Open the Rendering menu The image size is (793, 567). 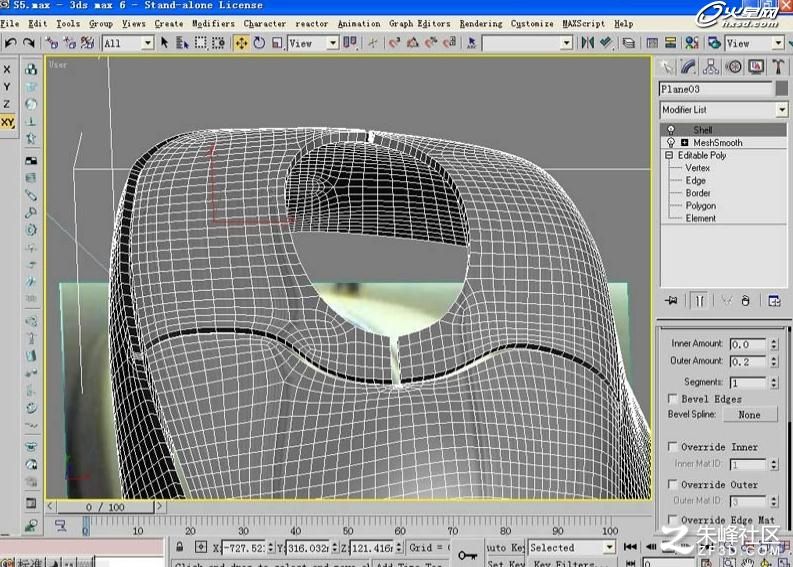pos(480,23)
